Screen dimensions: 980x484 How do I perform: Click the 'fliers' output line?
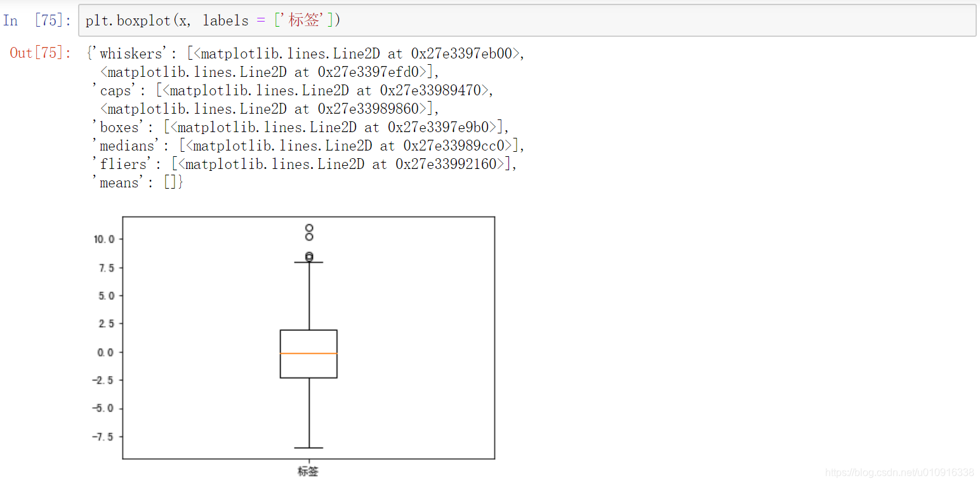305,165
